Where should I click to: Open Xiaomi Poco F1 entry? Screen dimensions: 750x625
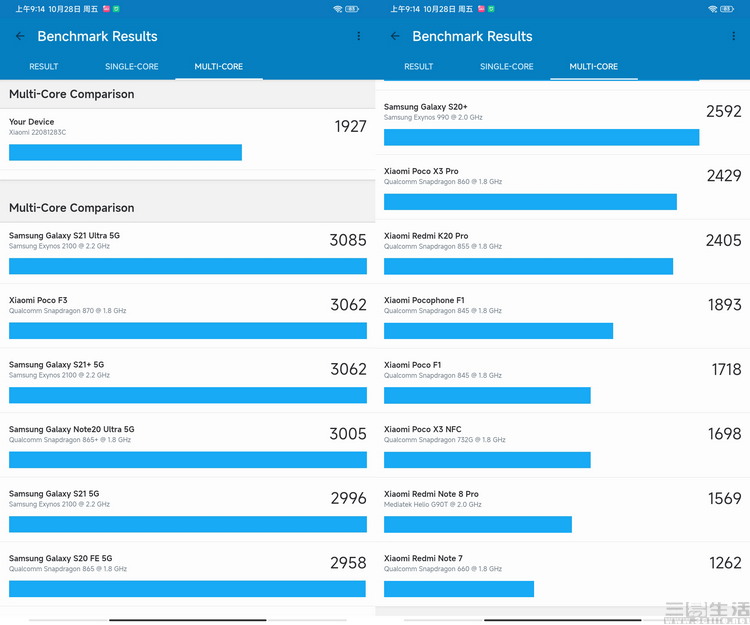pyautogui.click(x=562, y=381)
